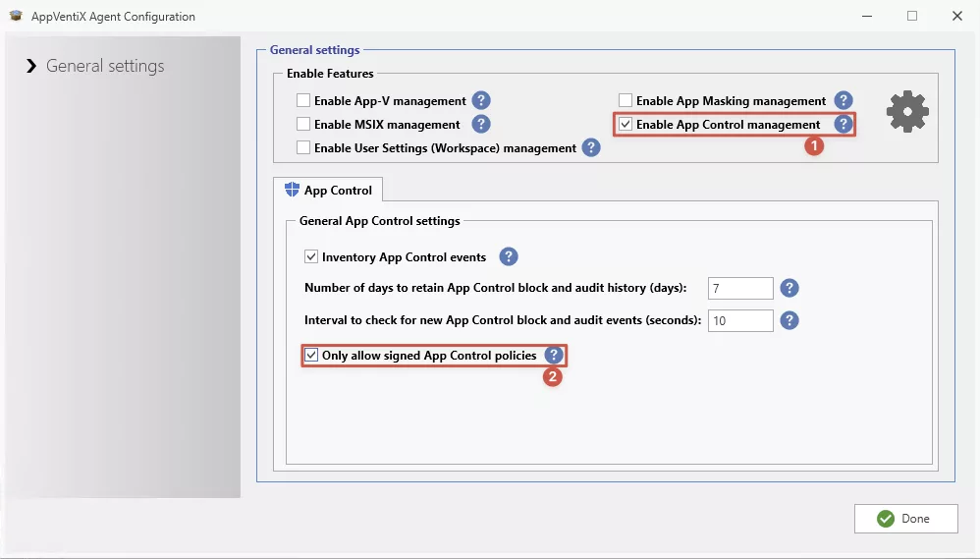
Task: Minimize the AppVentiX Agent Configuration window
Action: [867, 16]
